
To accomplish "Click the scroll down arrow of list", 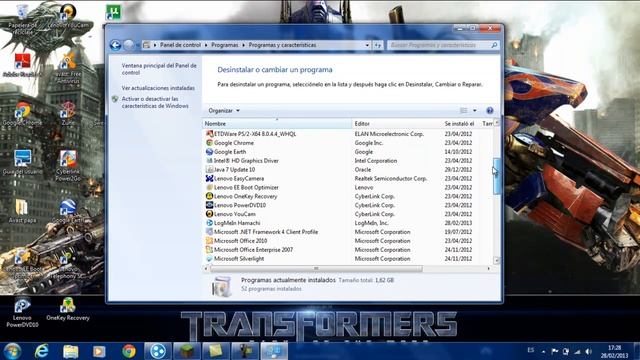I will coord(496,260).
